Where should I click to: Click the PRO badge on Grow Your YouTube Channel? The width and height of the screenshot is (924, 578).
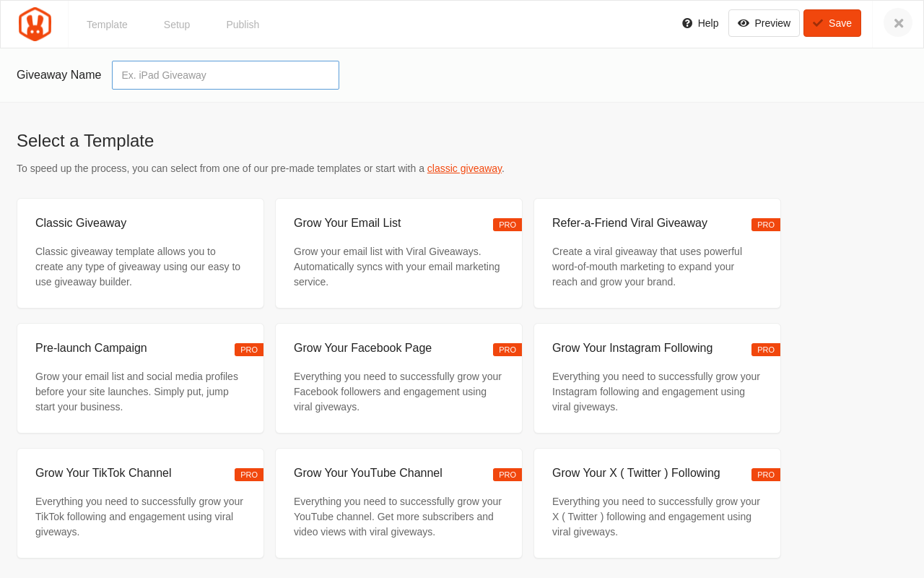point(507,475)
